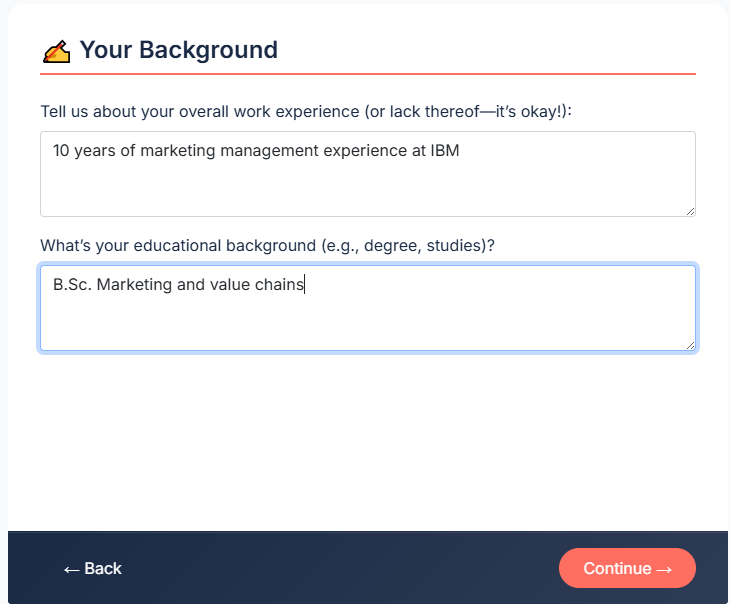Image resolution: width=730 pixels, height=604 pixels.
Task: Click the "Your Background" heading text
Action: point(178,50)
